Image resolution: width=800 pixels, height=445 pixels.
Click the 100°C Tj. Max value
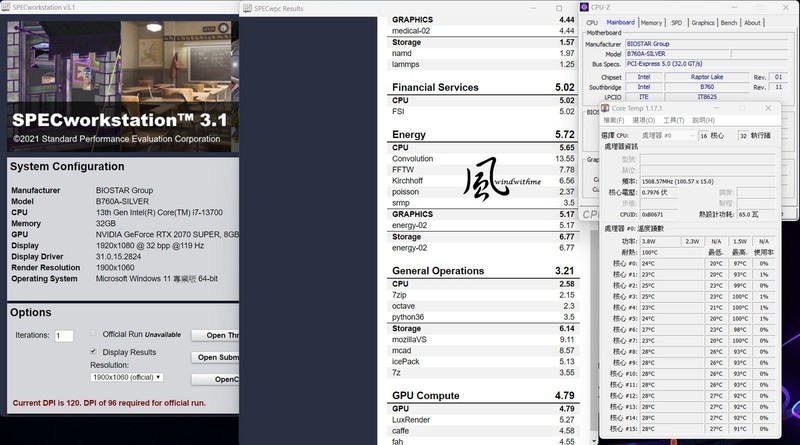[672, 253]
